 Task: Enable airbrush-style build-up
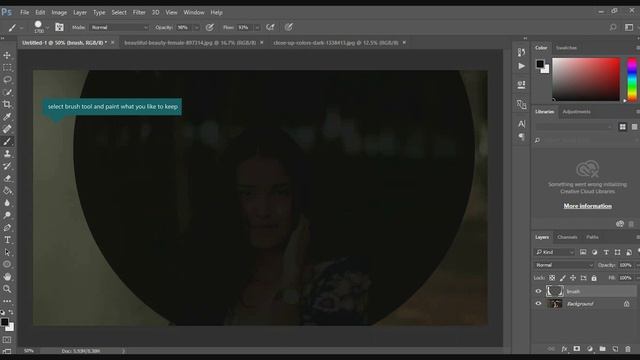270,27
